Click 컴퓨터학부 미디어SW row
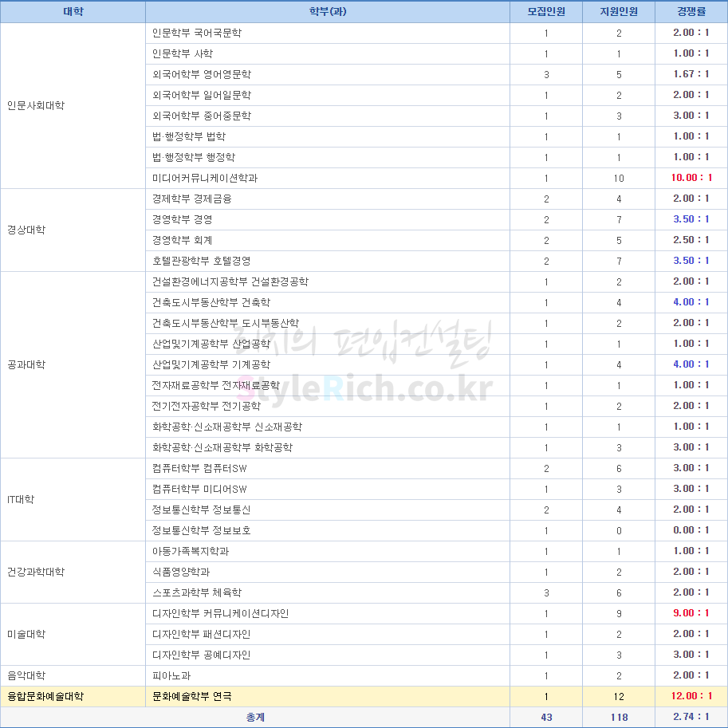The width and height of the screenshot is (728, 728). coord(436,490)
